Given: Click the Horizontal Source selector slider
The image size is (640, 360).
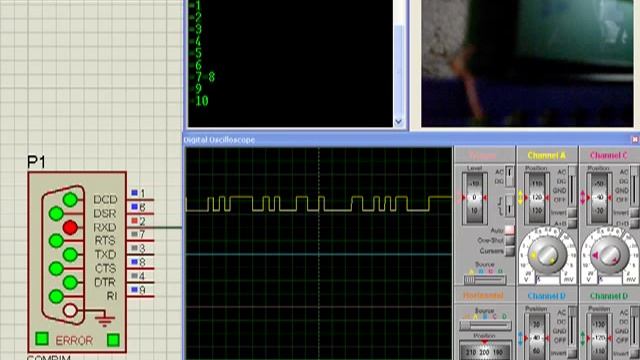Looking at the screenshot, I should 485,325.
